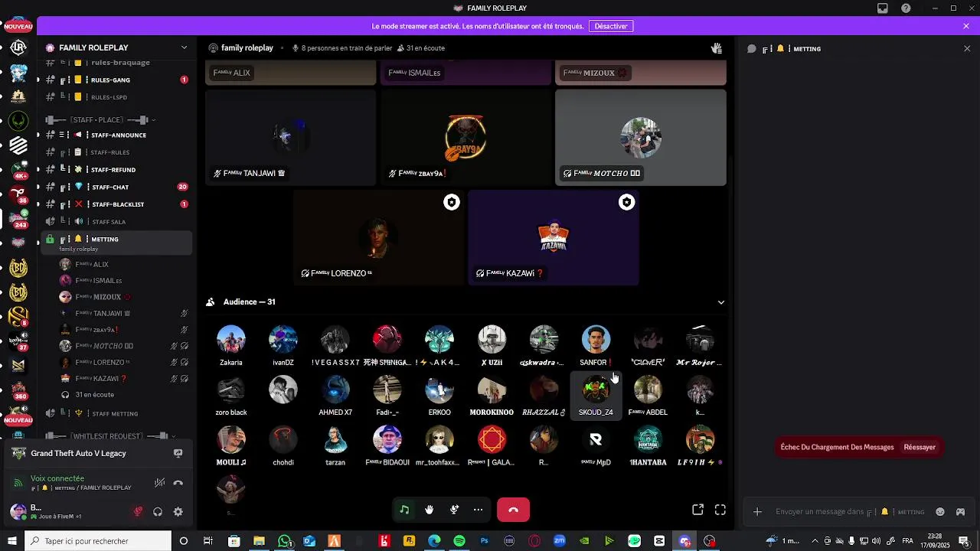Open Photoshop from the taskbar
This screenshot has height=551, width=980.
[x=484, y=541]
